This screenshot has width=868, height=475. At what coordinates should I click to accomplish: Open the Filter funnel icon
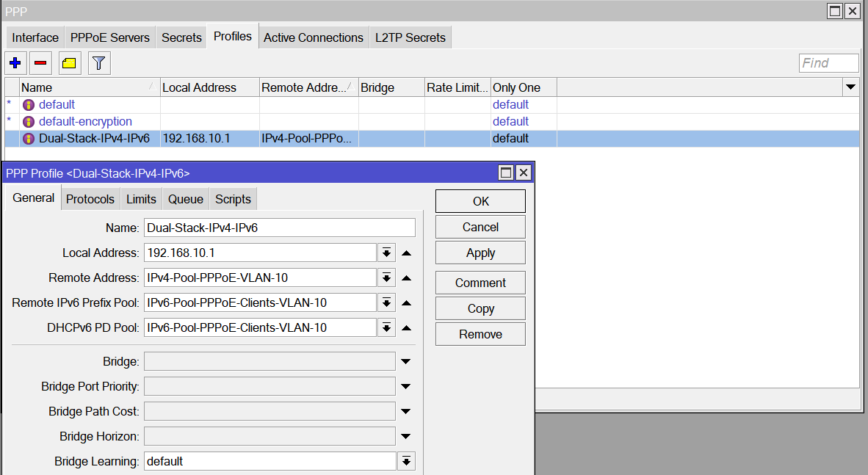(x=99, y=63)
